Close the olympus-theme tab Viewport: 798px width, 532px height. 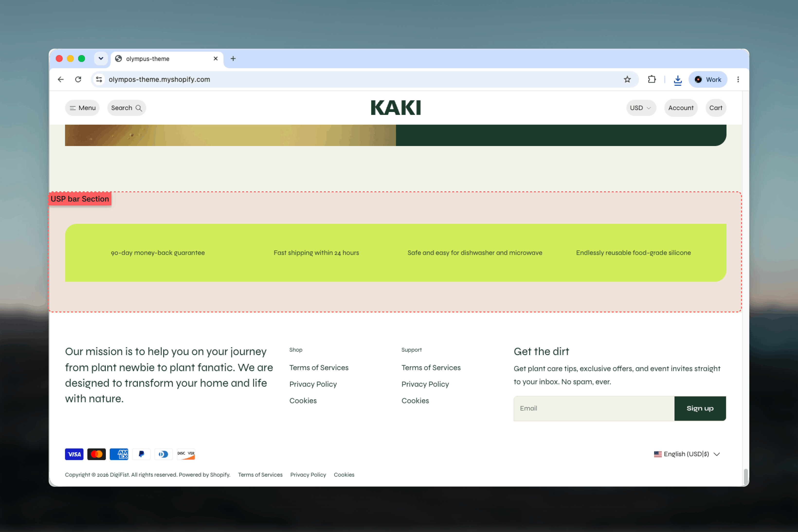point(216,59)
